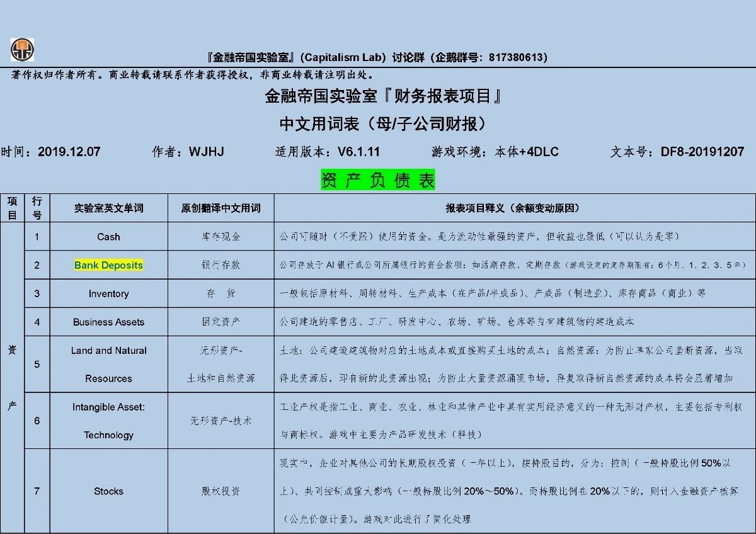This screenshot has width=756, height=534.
Task: Click the Cash cell
Action: tap(108, 237)
